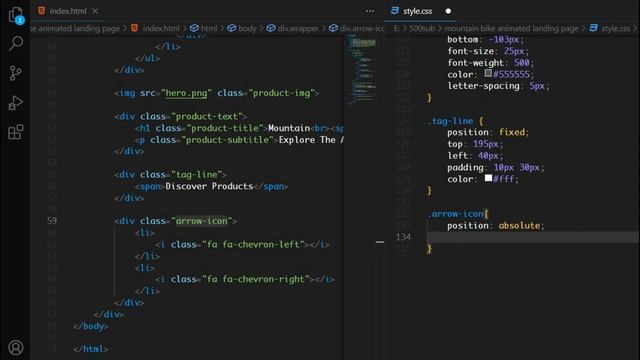Switch to the index.html tab
This screenshot has width=640, height=360.
(x=68, y=11)
